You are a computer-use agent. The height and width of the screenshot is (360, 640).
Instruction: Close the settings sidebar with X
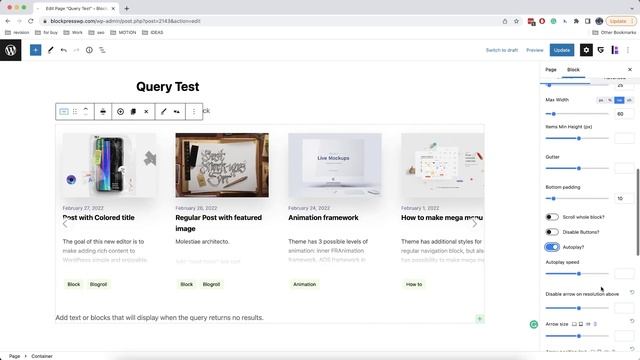click(x=630, y=70)
